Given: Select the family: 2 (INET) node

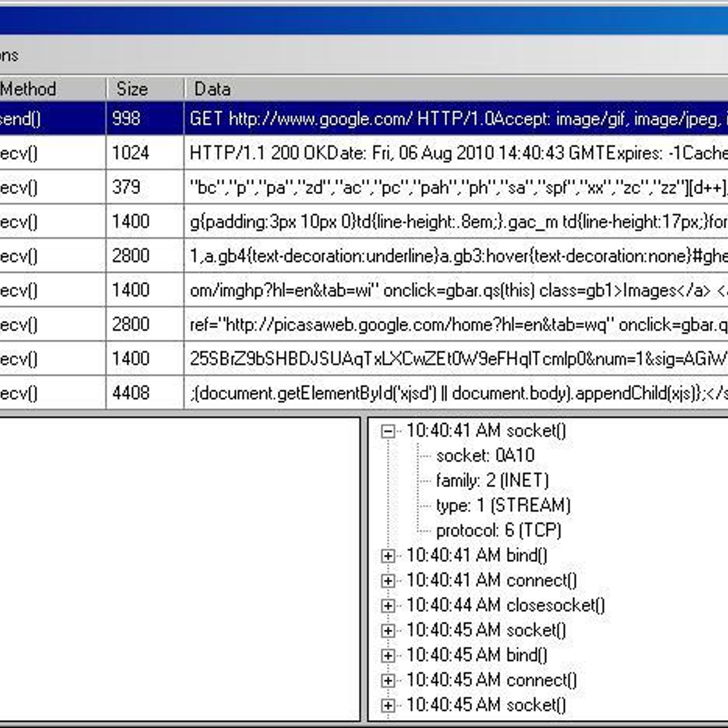Looking at the screenshot, I should click(x=493, y=480).
